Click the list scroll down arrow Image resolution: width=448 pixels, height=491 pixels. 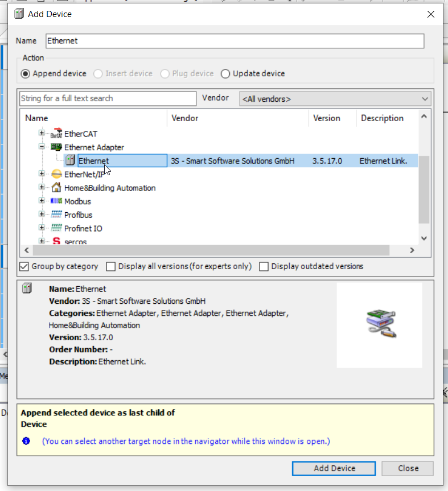pos(424,238)
